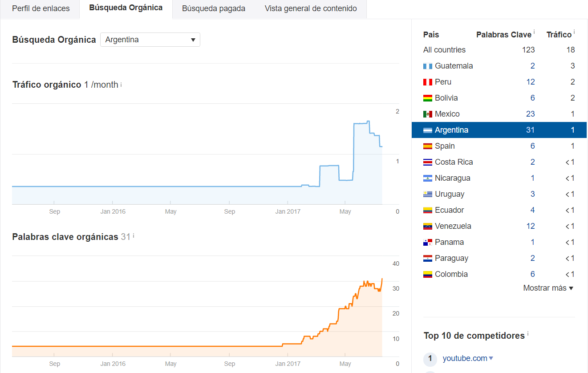Click the Costa Rica flag icon

coord(428,162)
